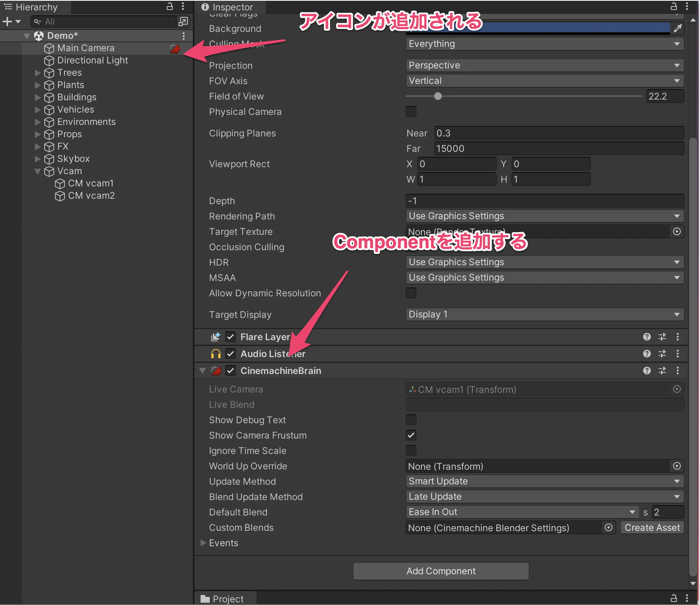Open Demo scene options menu
The width and height of the screenshot is (700, 605).
(x=184, y=36)
